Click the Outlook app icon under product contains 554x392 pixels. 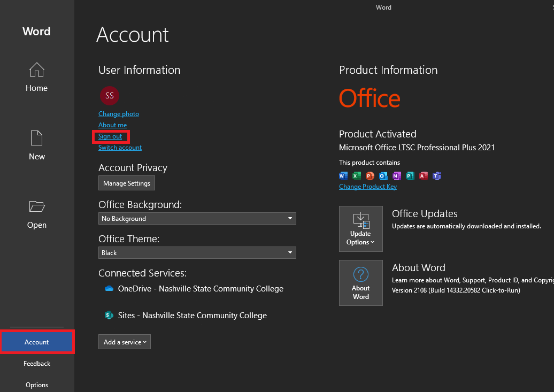coord(383,175)
